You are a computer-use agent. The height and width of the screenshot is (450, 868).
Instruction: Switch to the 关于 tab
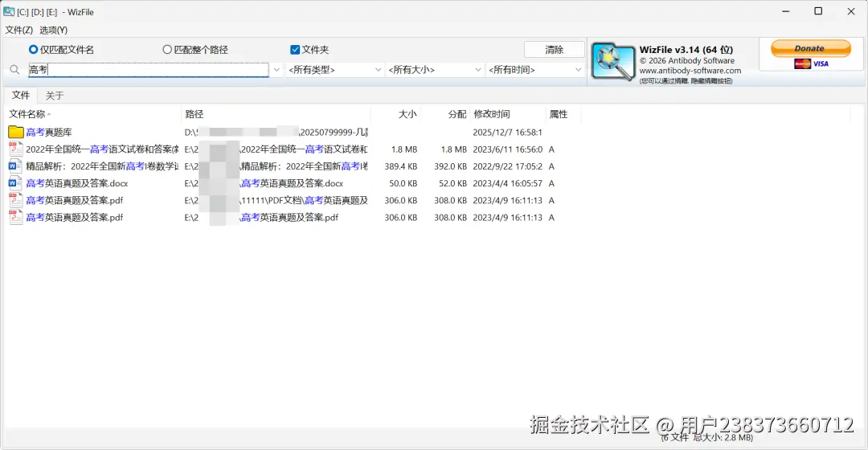[55, 96]
